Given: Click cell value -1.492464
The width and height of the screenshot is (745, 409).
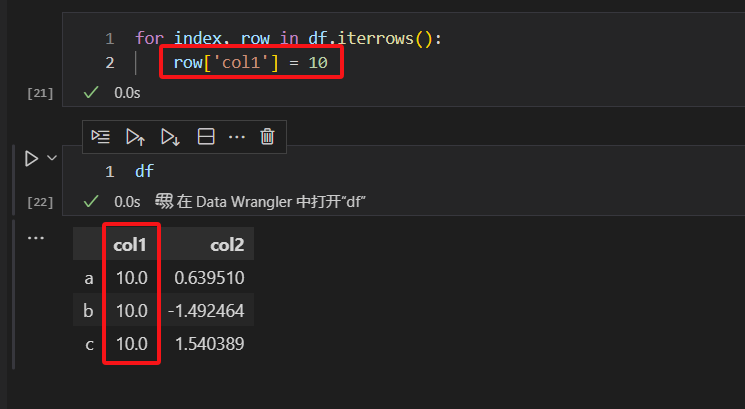Looking at the screenshot, I should tap(206, 311).
